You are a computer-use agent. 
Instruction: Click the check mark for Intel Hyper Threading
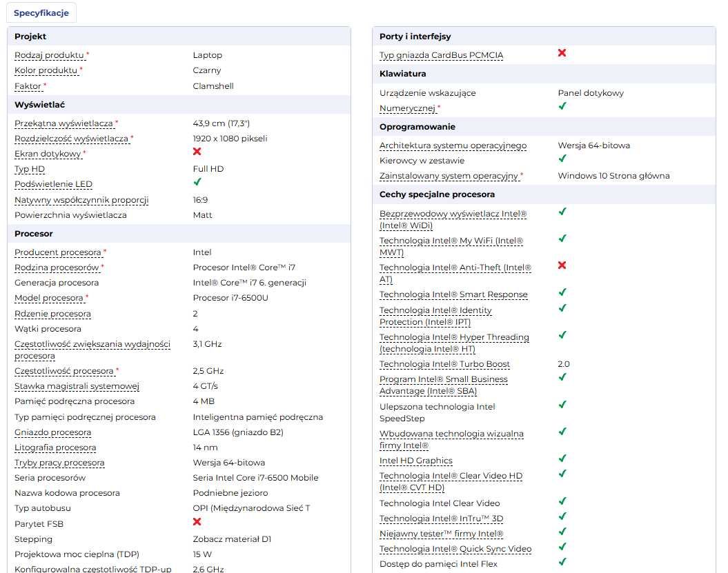(562, 335)
